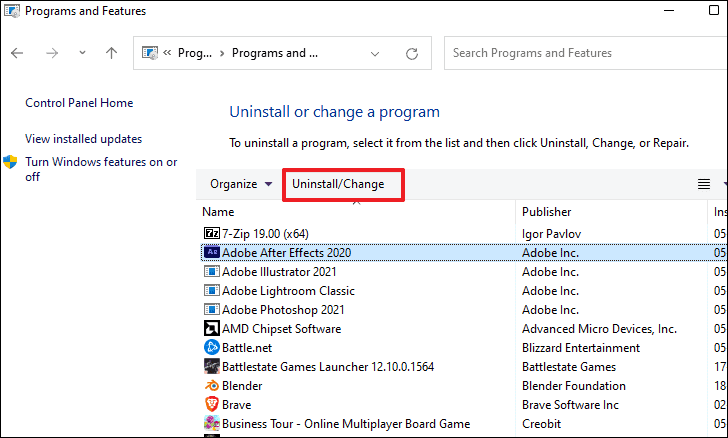Refresh the Programs and Features list

[x=412, y=54]
